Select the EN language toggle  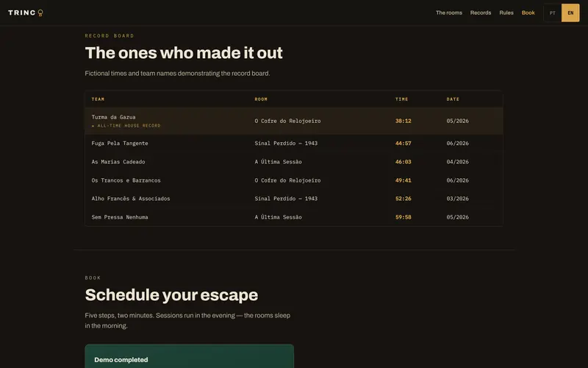click(570, 13)
